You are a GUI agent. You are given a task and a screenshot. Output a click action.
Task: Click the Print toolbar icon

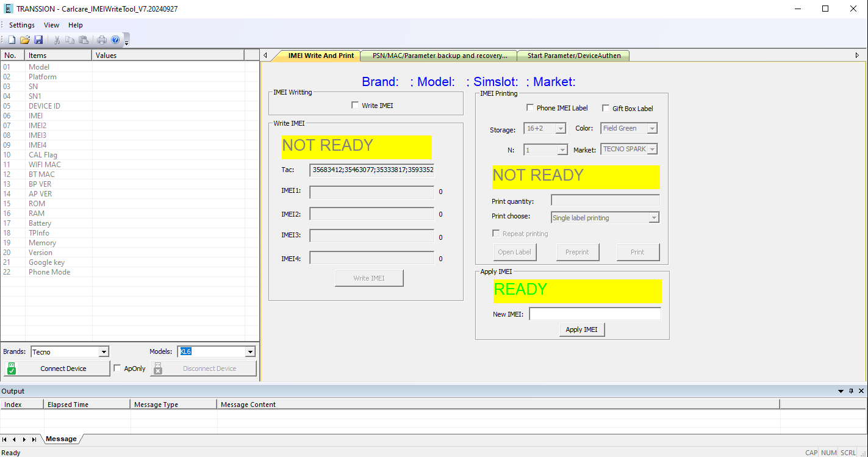[102, 40]
